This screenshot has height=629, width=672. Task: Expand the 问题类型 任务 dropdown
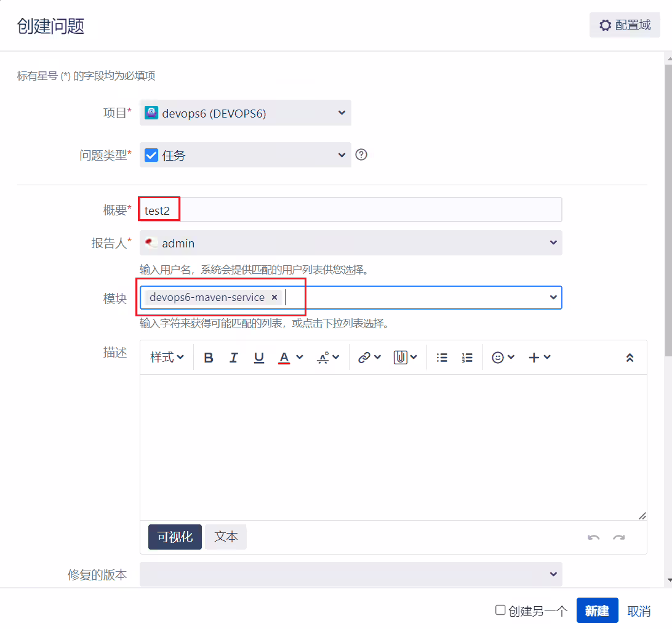(245, 154)
